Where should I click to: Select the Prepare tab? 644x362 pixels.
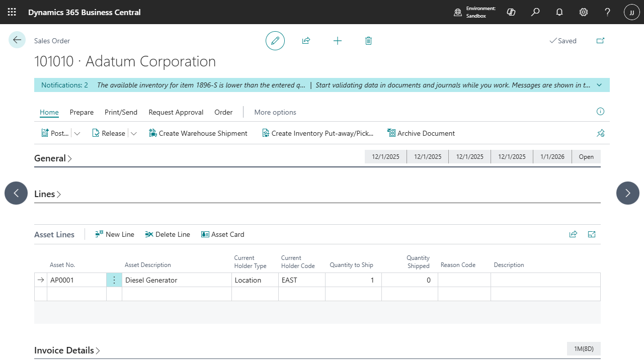coord(82,112)
